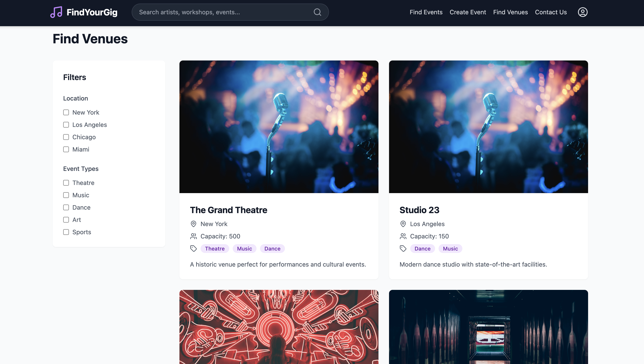
Task: Toggle the Theatre event type filter
Action: coord(66,183)
